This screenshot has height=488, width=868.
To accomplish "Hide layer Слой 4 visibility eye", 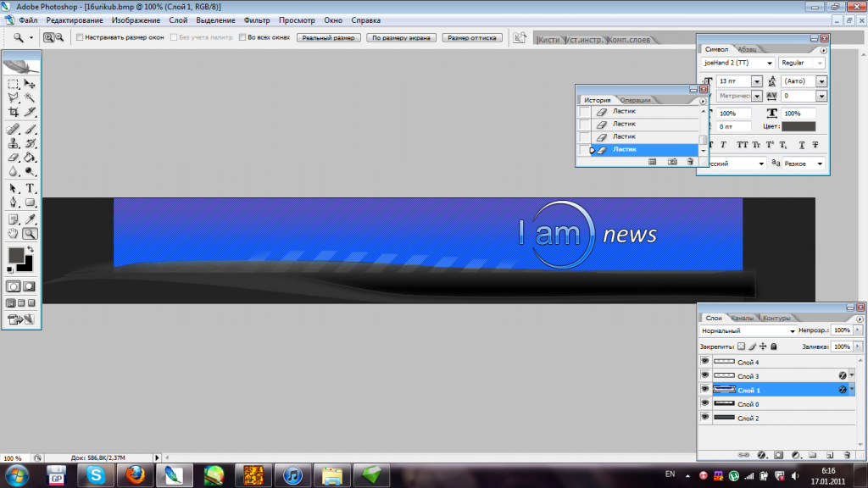I will point(704,361).
